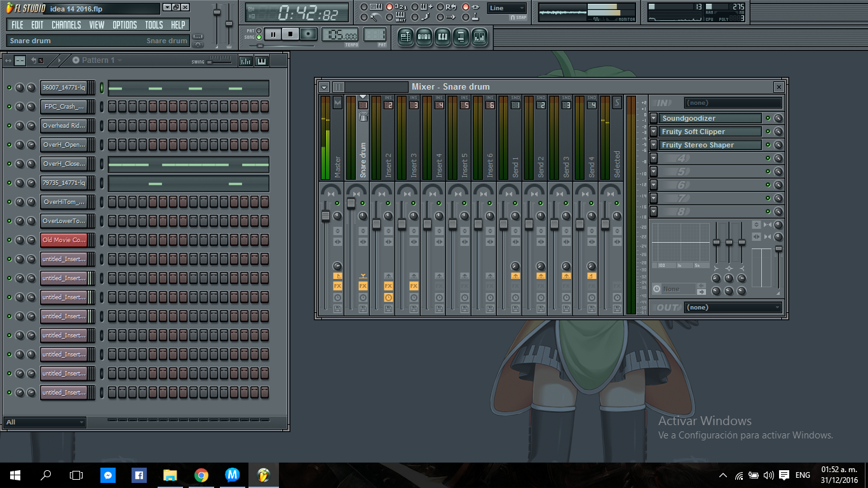The width and height of the screenshot is (868, 488).
Task: Mute the FPC_Crash channel green light
Action: pyautogui.click(x=9, y=107)
